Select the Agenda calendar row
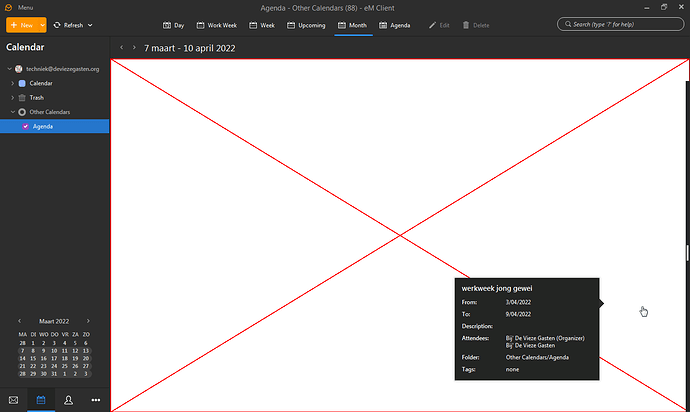Image resolution: width=690 pixels, height=412 pixels. coord(55,126)
